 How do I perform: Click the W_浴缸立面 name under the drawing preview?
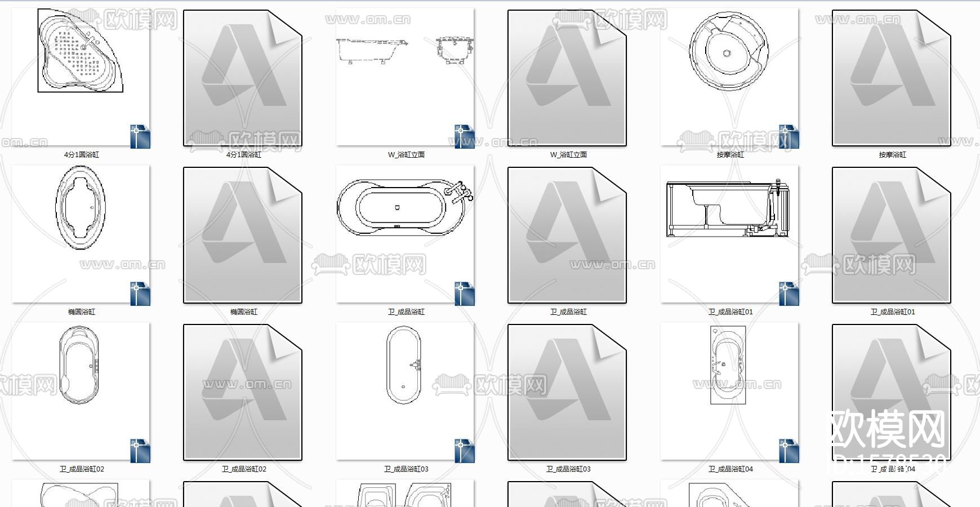pyautogui.click(x=406, y=154)
